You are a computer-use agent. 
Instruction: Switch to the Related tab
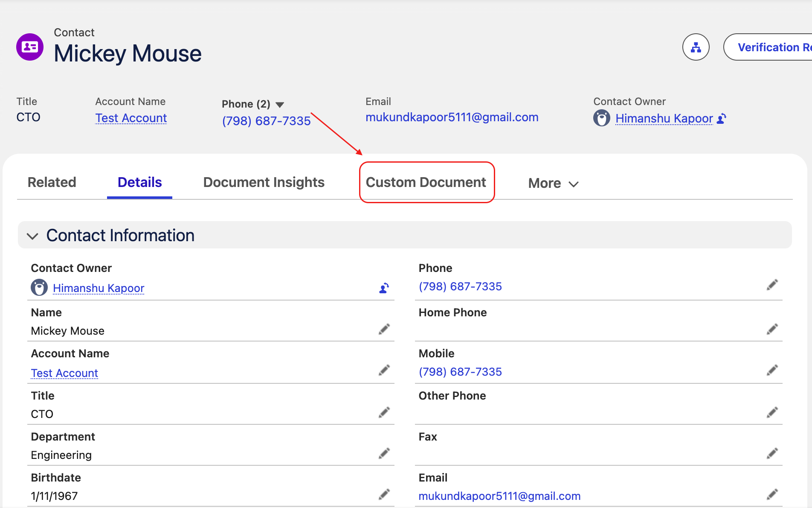(x=52, y=182)
